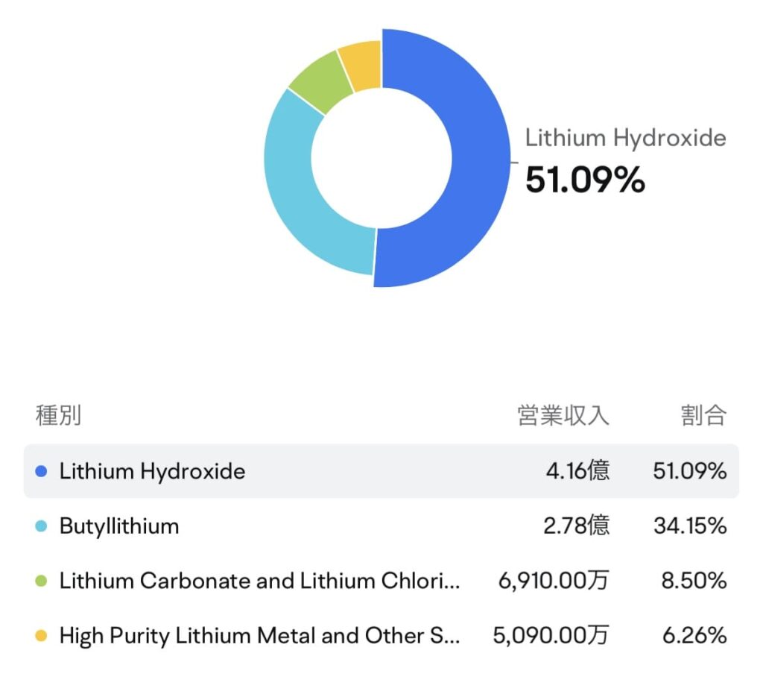Sort by the 割合 column header

703,415
